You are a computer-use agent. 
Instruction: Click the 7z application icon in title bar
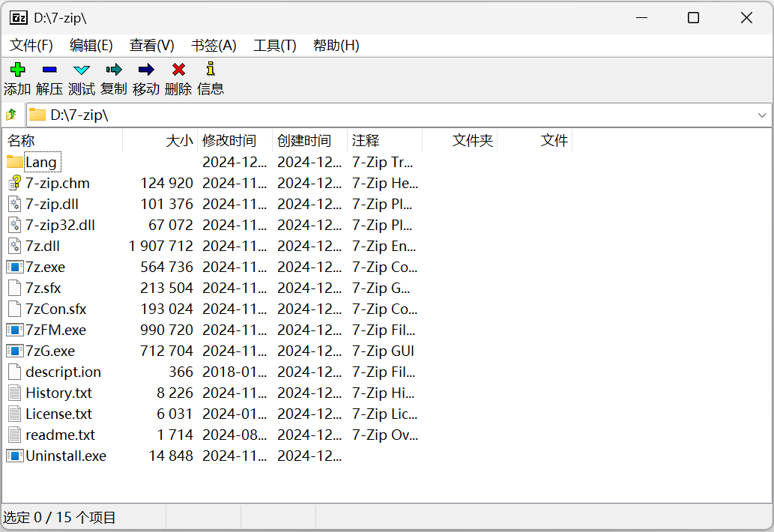(19, 18)
